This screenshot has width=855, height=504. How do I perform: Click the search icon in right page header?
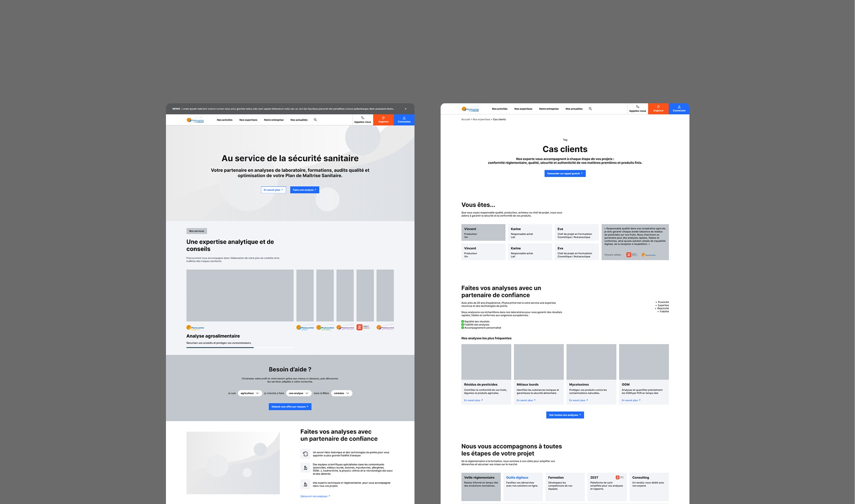590,109
